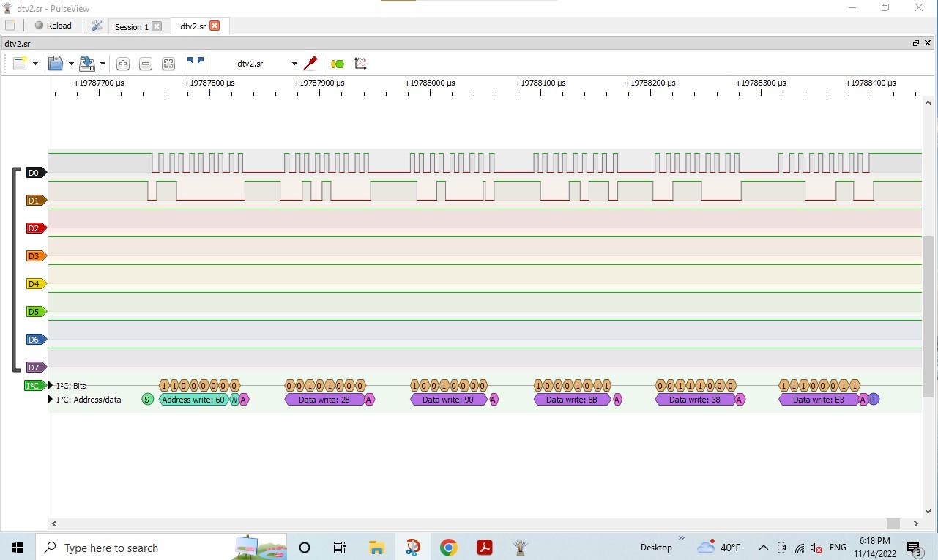938x560 pixels.
Task: Open the notification center icon
Action: pyautogui.click(x=914, y=548)
